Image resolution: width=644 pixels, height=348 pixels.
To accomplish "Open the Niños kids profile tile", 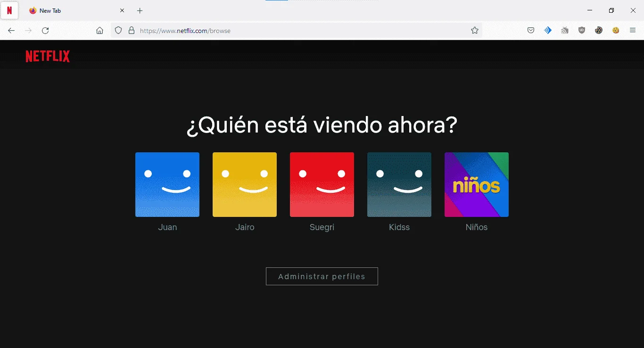I will (x=477, y=184).
